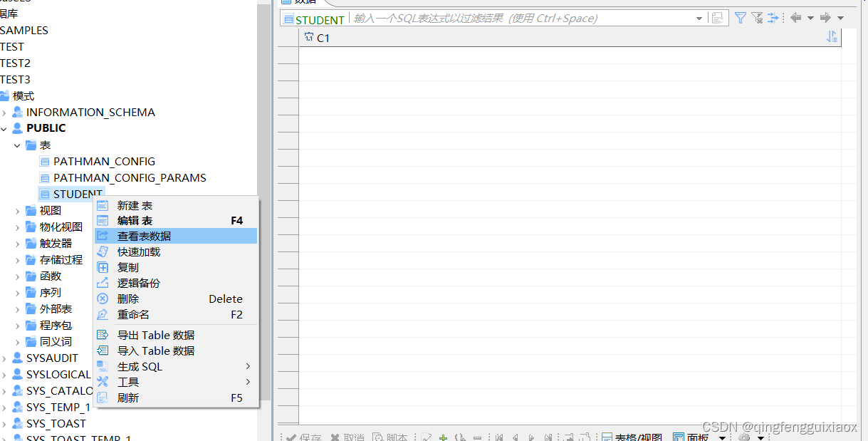The image size is (868, 441).
Task: Expand the 物化视图 folder
Action: (18, 227)
